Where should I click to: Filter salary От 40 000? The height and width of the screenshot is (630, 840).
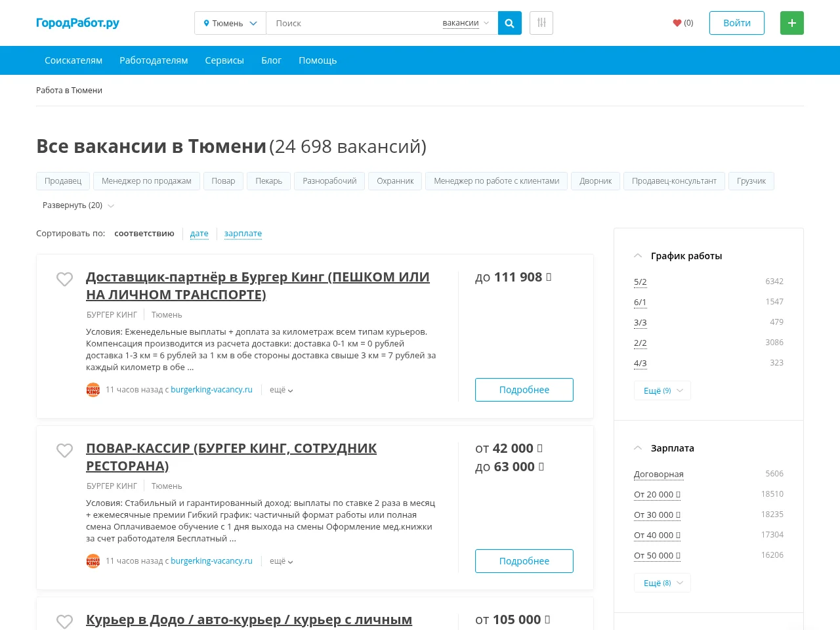pos(657,535)
